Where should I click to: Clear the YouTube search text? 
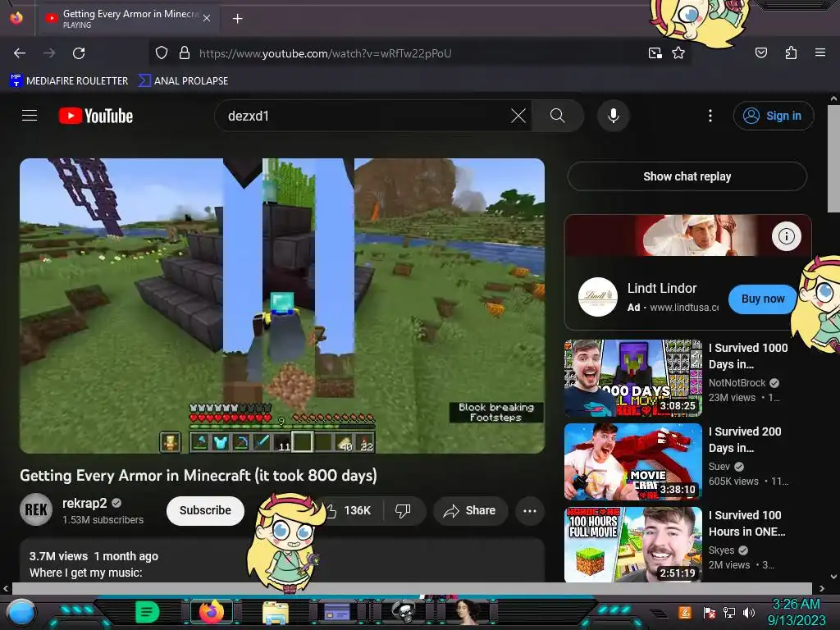(518, 116)
